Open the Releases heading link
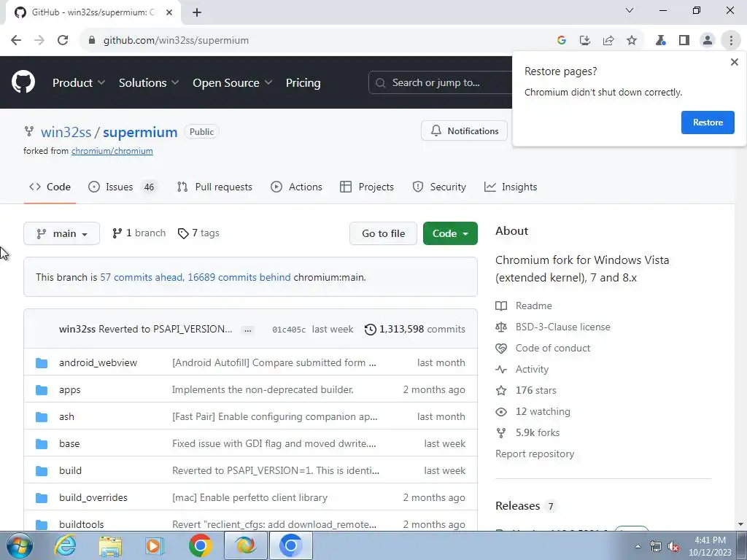Viewport: 747px width, 560px height. tap(525, 506)
